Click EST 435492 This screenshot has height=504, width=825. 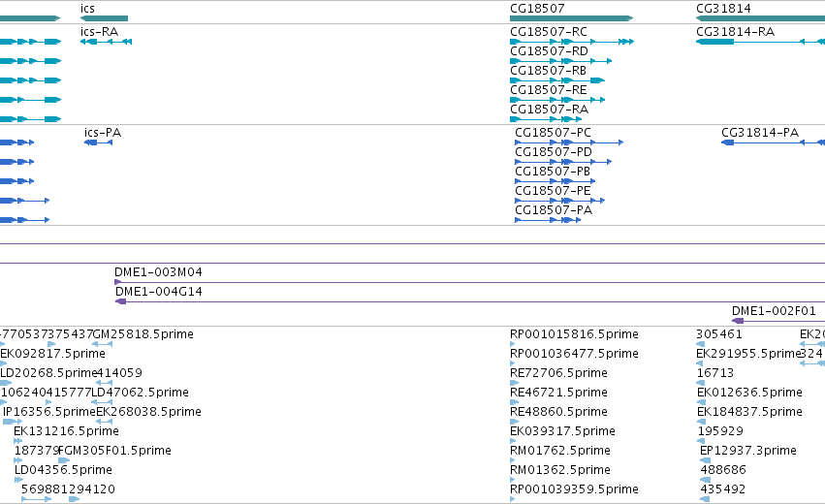723,489
